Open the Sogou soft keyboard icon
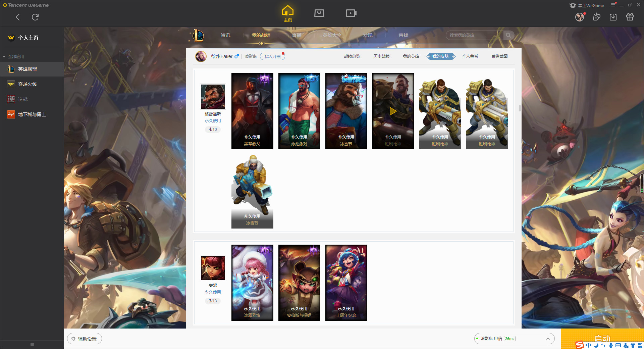 coord(618,345)
